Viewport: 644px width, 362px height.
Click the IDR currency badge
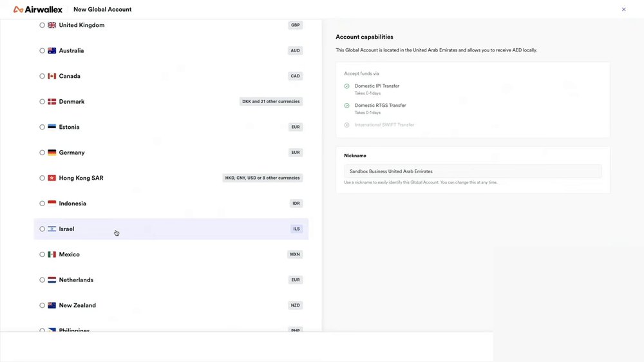pyautogui.click(x=296, y=204)
